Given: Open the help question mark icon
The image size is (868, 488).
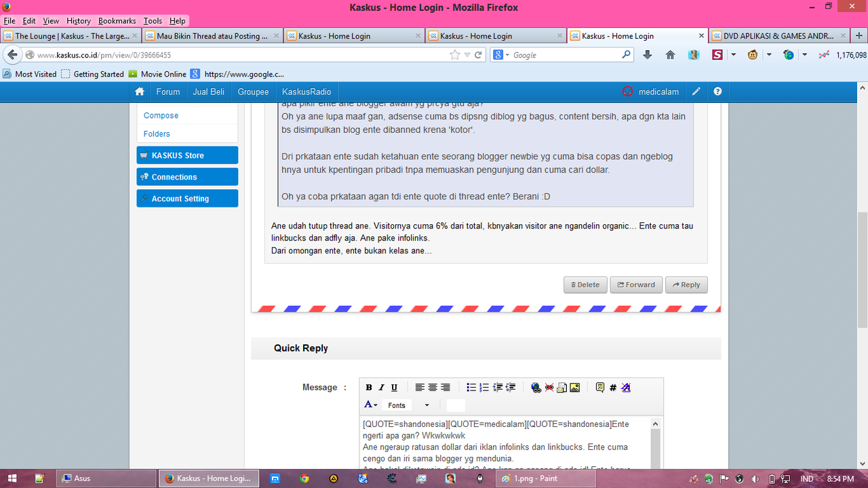Looking at the screenshot, I should (717, 91).
